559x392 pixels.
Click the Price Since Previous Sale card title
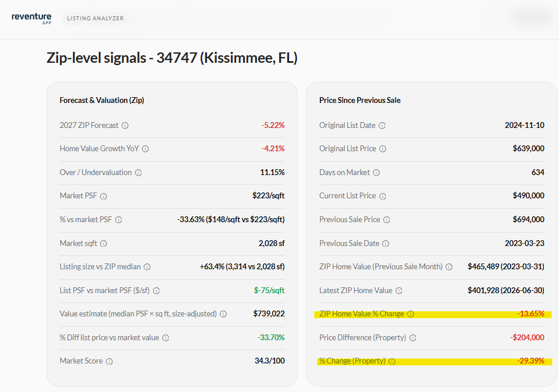point(359,101)
